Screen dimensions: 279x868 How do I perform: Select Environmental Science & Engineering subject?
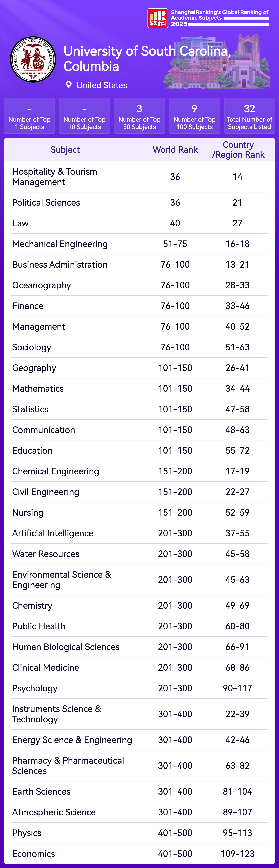[62, 580]
